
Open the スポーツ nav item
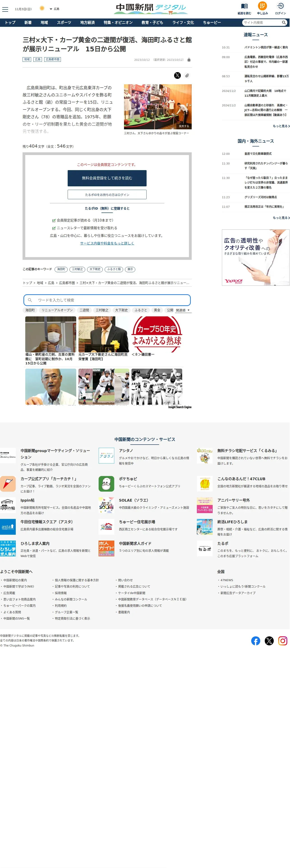[x=64, y=23]
